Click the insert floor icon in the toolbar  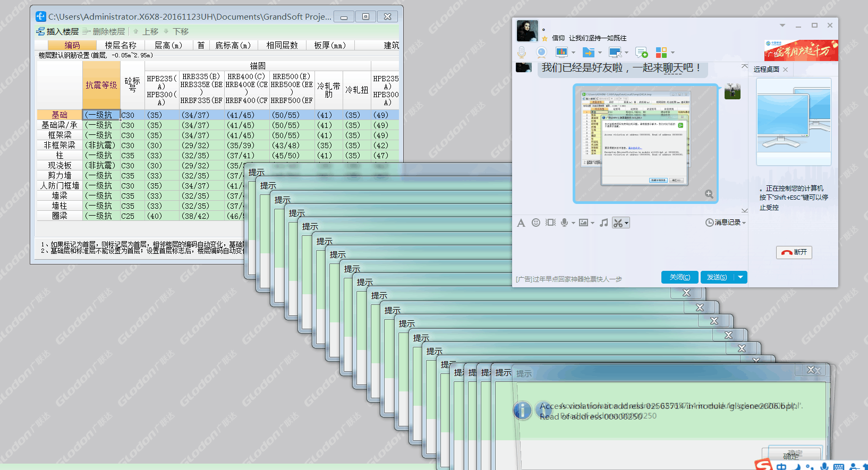tap(40, 31)
